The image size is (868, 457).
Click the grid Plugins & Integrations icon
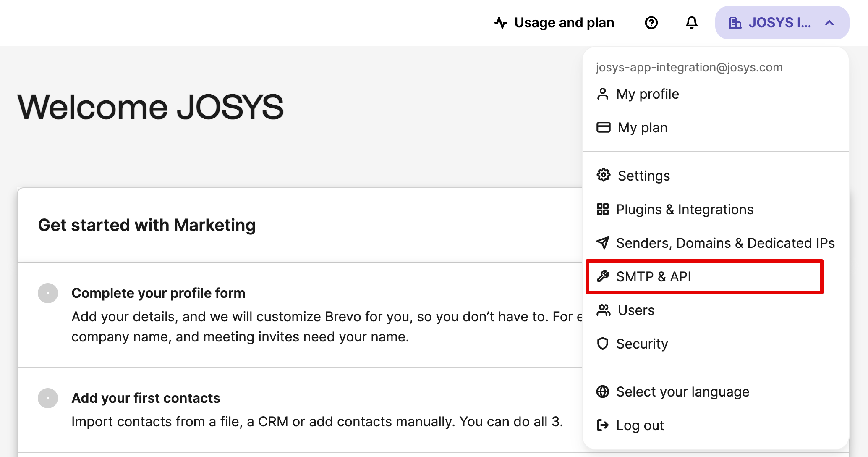click(603, 209)
